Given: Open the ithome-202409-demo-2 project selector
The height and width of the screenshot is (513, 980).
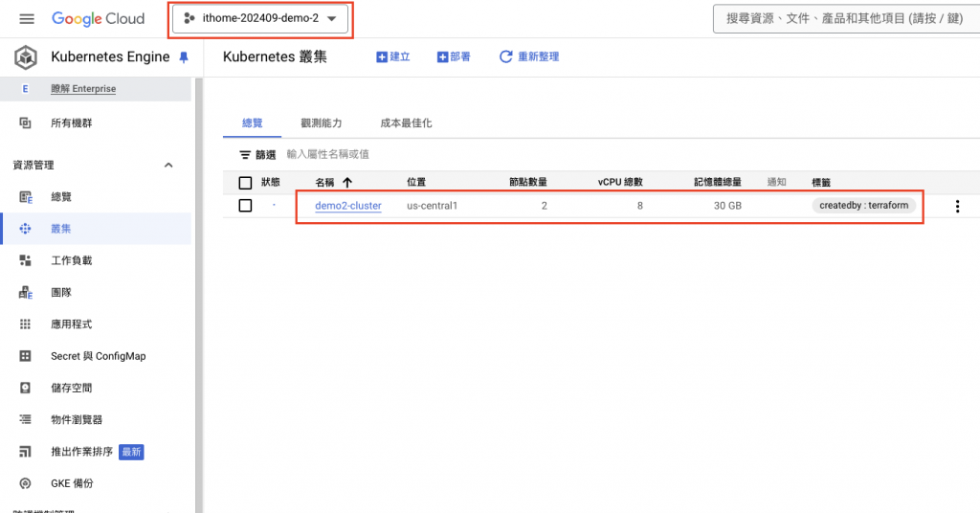Looking at the screenshot, I should point(260,19).
